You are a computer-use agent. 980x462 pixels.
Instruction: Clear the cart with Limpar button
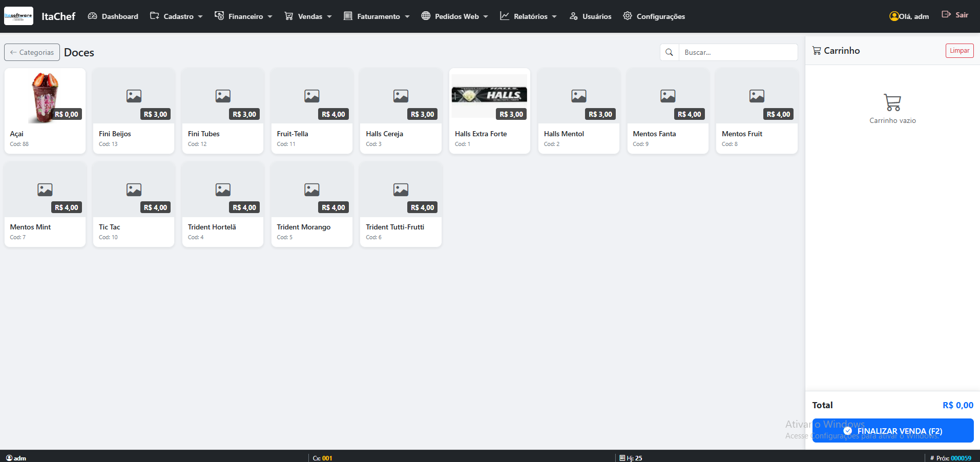coord(959,51)
